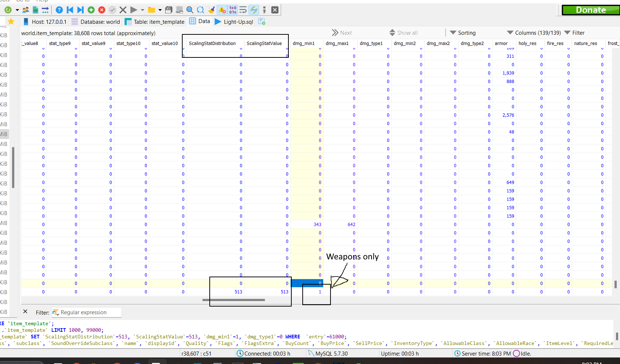The image size is (620, 364).
Task: Close the filter bar with X
Action: point(25,312)
